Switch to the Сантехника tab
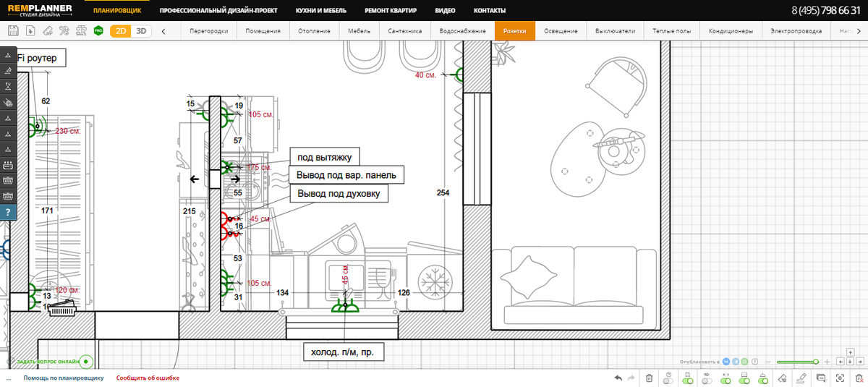 pos(404,31)
